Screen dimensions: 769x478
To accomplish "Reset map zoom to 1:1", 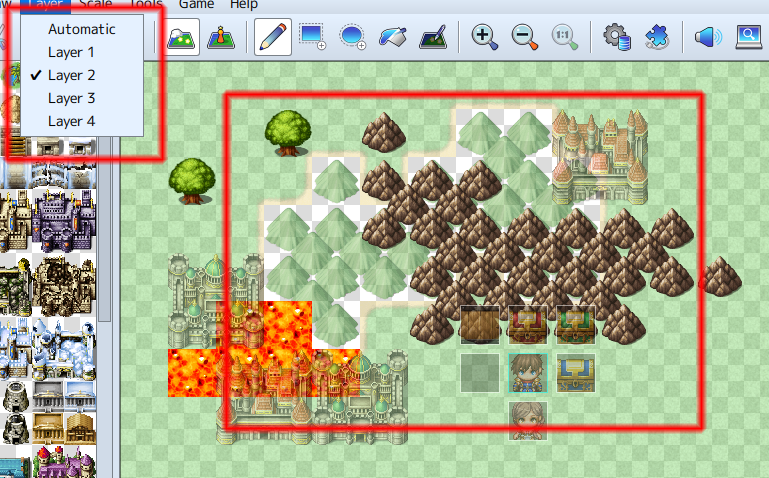I will tap(564, 37).
